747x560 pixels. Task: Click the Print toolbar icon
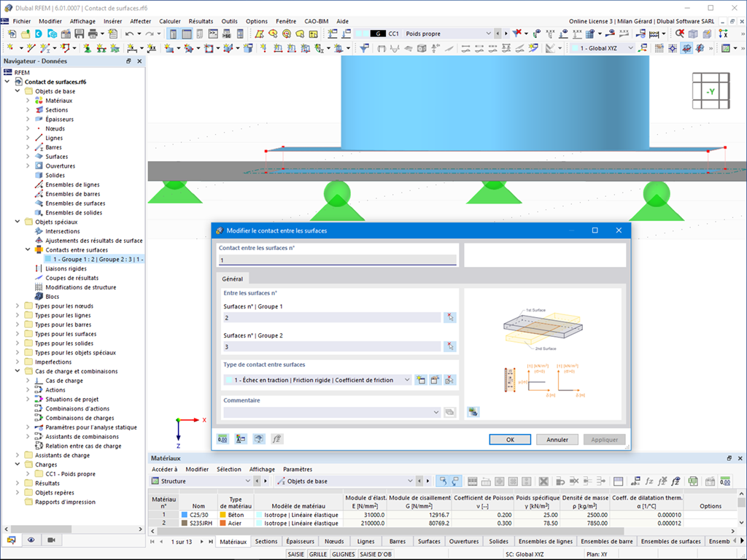pyautogui.click(x=93, y=34)
